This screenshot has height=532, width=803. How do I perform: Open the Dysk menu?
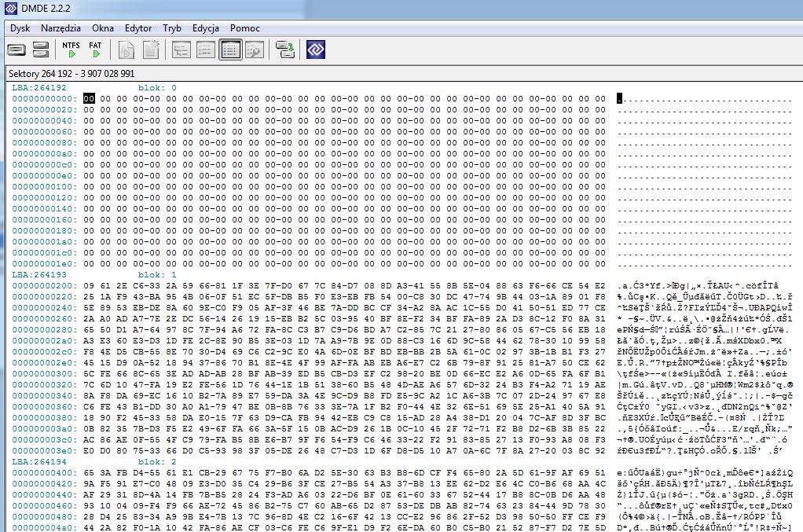click(x=20, y=28)
